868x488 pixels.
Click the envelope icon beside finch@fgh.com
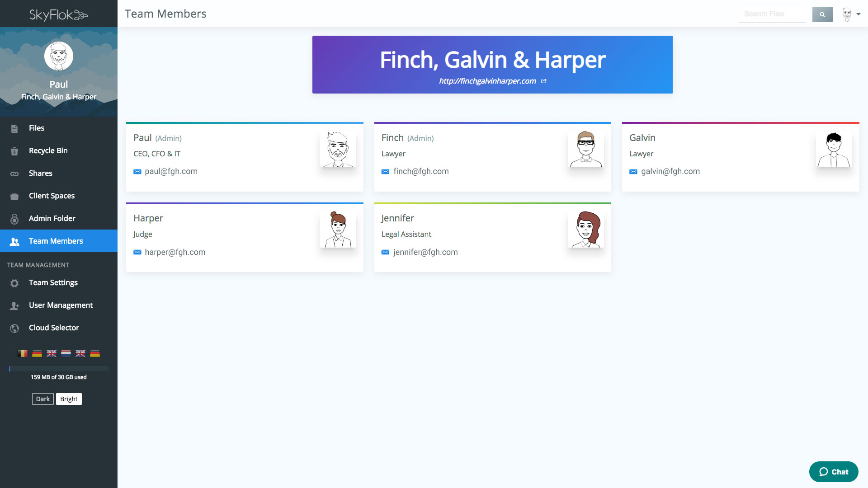point(385,172)
